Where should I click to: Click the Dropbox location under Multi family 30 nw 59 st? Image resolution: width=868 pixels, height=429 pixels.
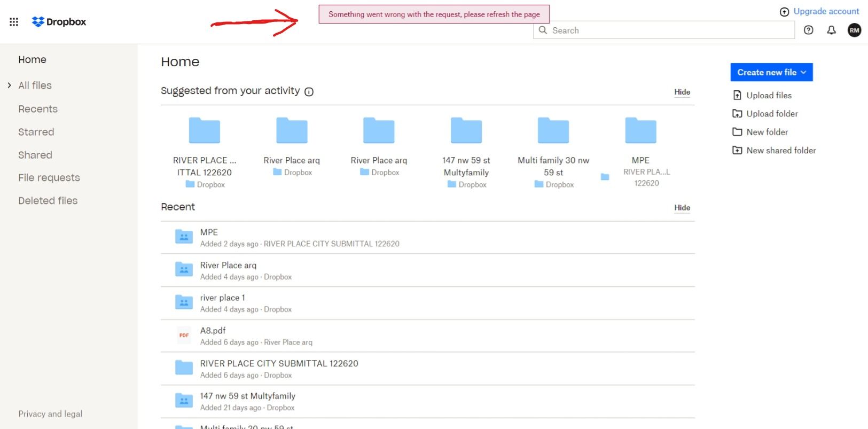[559, 185]
